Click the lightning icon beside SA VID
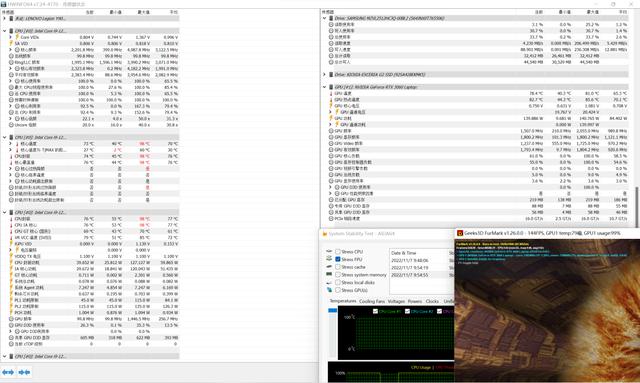The width and height of the screenshot is (640, 383). pos(11,43)
